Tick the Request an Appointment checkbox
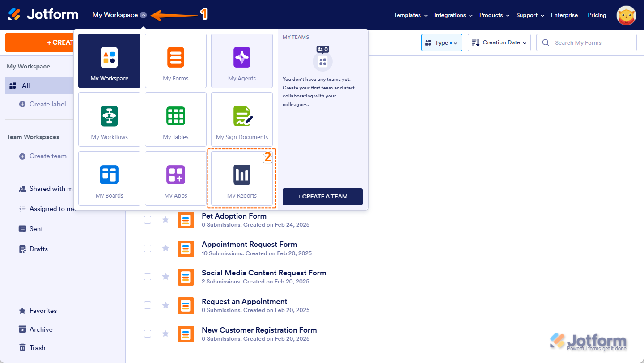Image resolution: width=644 pixels, height=363 pixels. pyautogui.click(x=148, y=305)
